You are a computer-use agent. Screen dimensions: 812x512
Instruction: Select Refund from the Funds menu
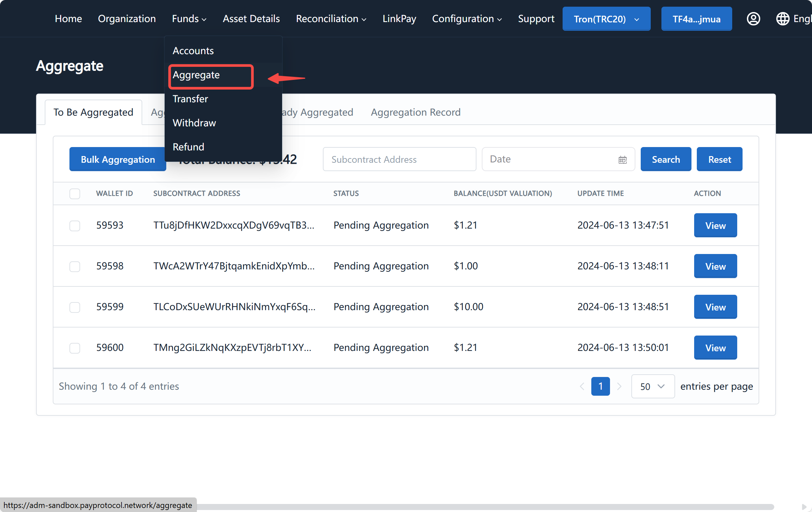(x=223, y=147)
